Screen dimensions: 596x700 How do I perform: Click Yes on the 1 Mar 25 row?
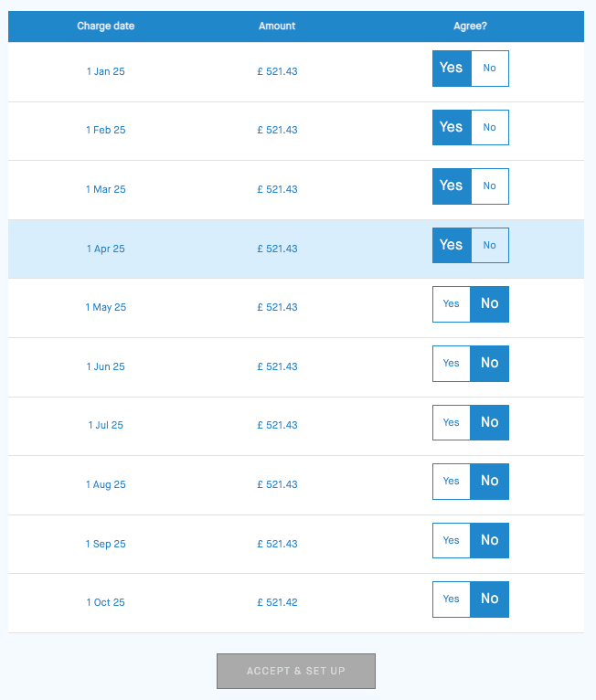click(x=452, y=186)
